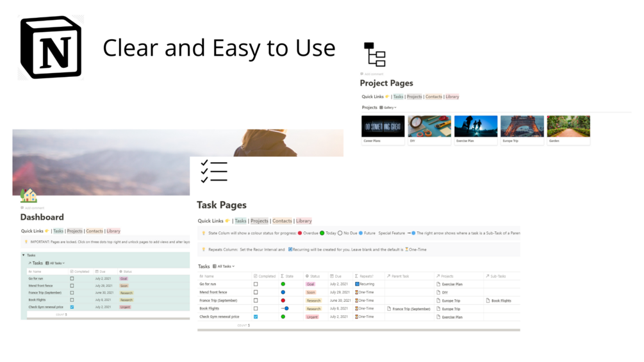Click the Dashboard house page icon
The image size is (644, 362).
(29, 196)
